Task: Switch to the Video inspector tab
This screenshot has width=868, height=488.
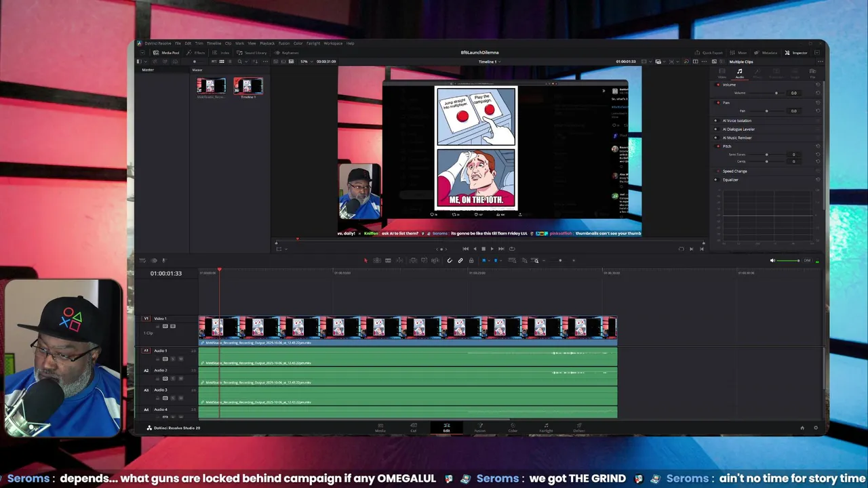Action: pos(722,73)
